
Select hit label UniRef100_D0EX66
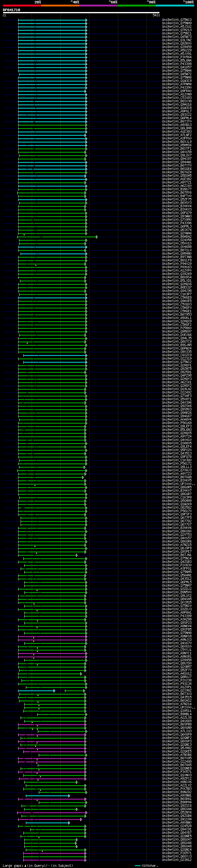click(176, 335)
